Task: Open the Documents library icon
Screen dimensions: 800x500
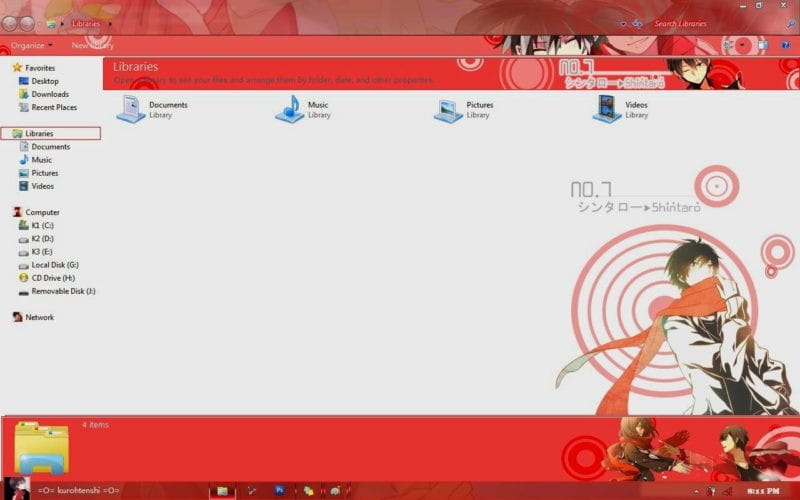Action: coord(131,108)
